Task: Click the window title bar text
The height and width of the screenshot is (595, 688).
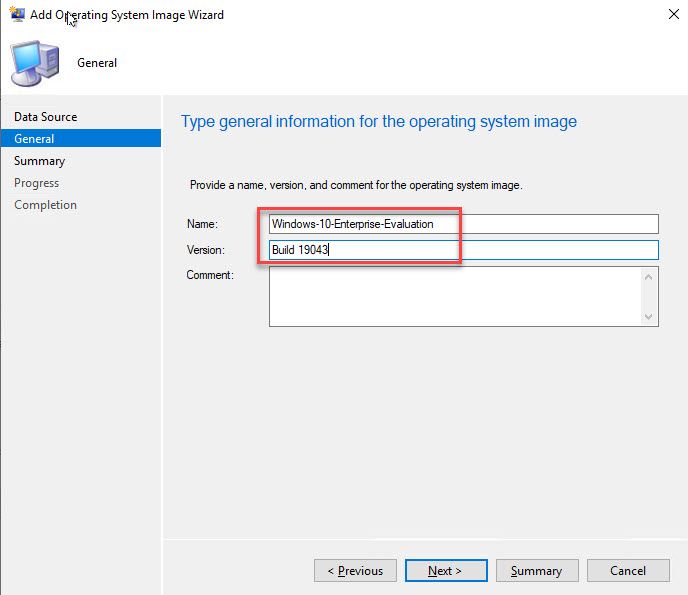Action: click(127, 15)
